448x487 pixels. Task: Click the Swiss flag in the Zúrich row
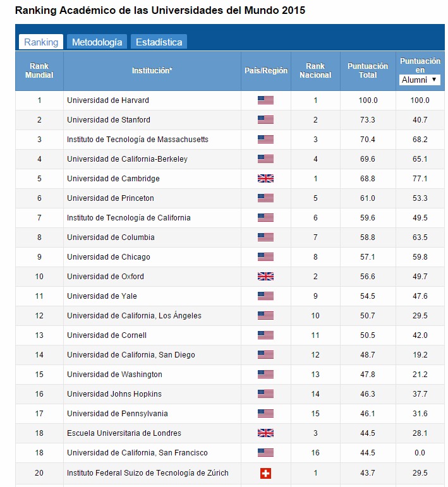[x=265, y=472]
